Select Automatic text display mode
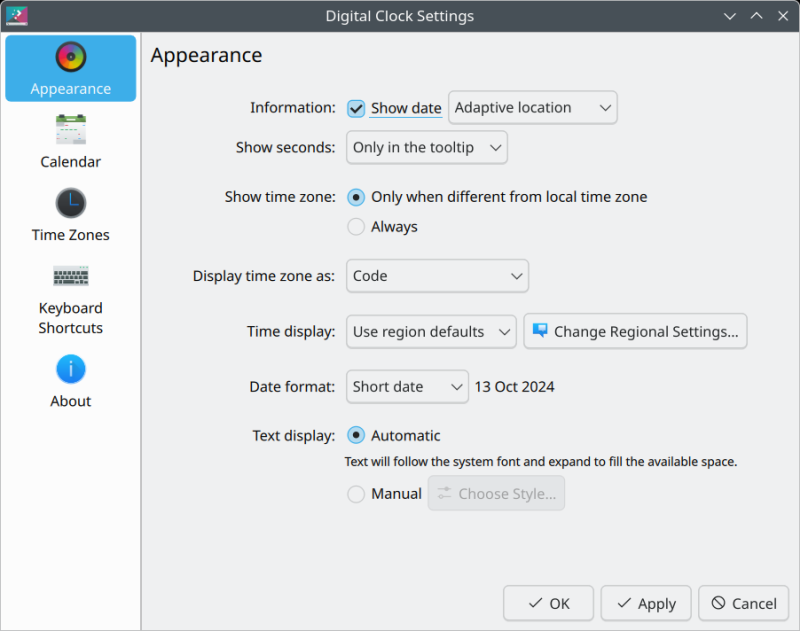 (356, 435)
